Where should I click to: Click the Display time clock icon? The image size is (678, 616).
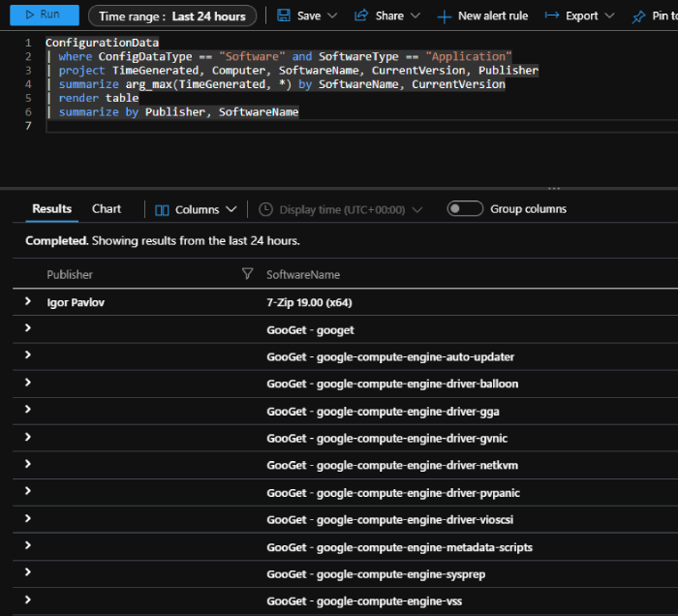(265, 209)
